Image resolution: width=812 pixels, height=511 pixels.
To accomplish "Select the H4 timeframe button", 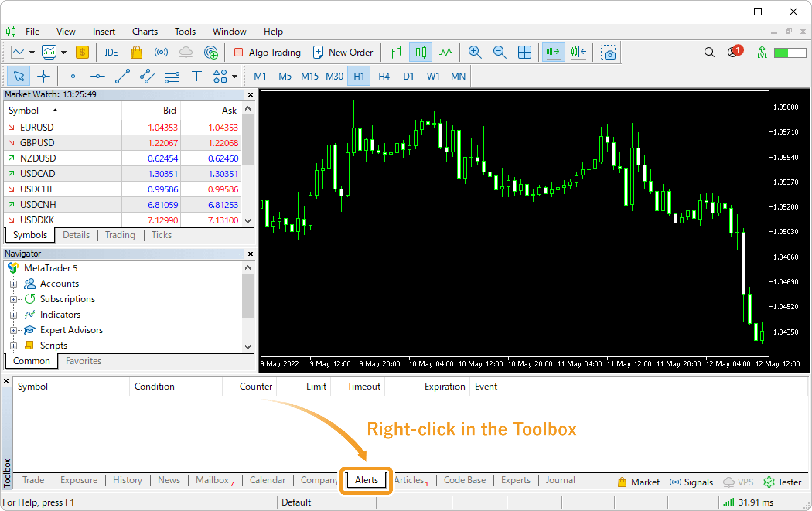I will coord(384,76).
